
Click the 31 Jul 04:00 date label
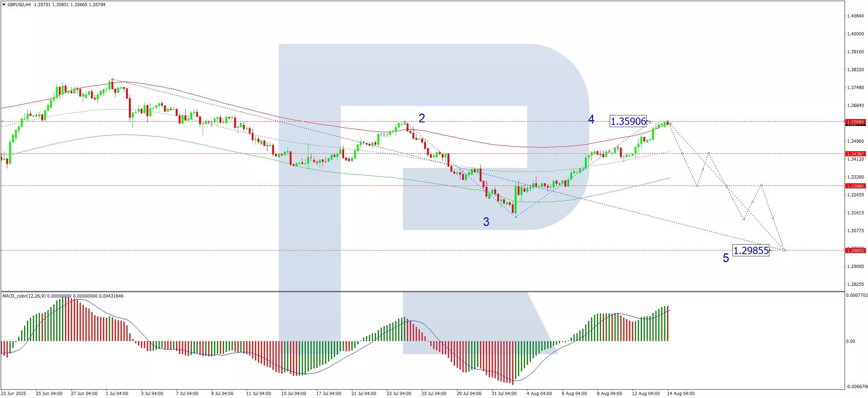504,393
